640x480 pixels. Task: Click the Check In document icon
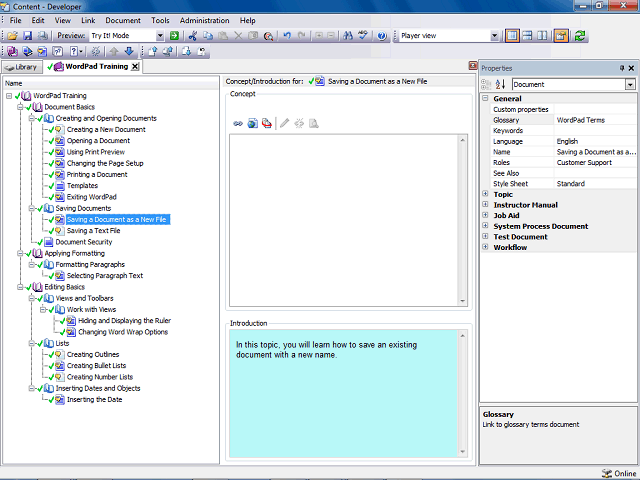(152, 51)
